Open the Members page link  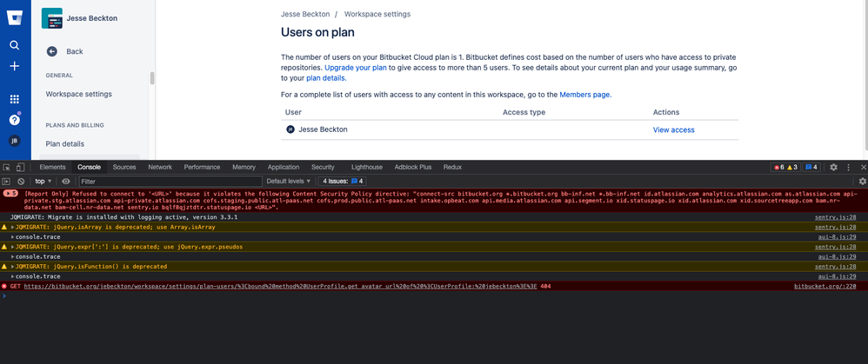click(x=584, y=95)
